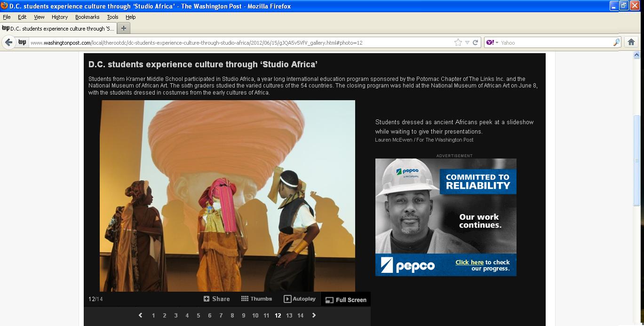This screenshot has width=644, height=326.
Task: Open the Share options in gallery
Action: [217, 299]
